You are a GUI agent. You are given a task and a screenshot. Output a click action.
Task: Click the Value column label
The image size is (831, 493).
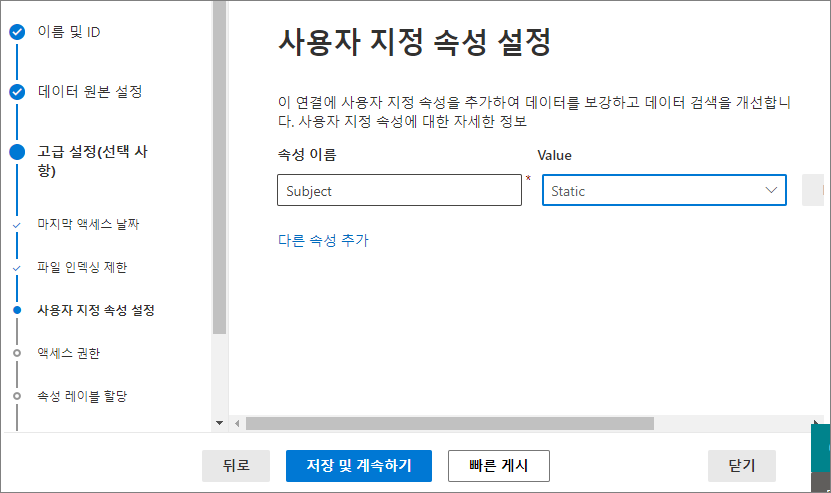[554, 155]
